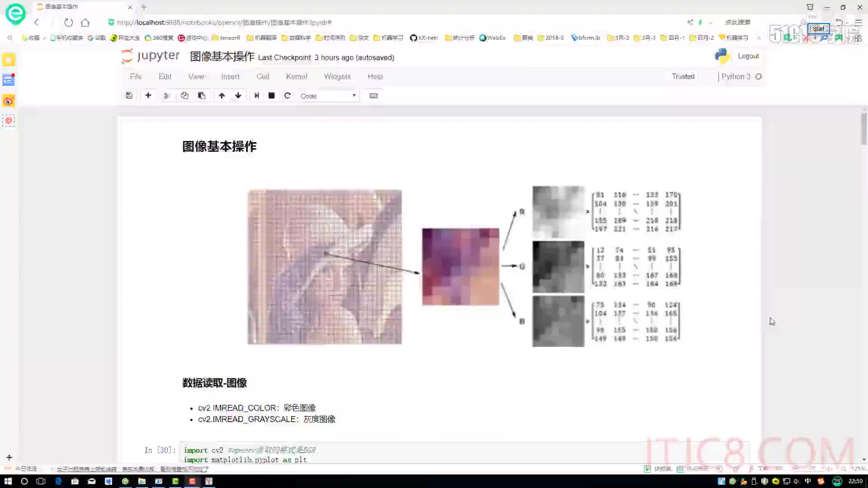The height and width of the screenshot is (488, 868).
Task: Open the View menu
Action: point(196,76)
